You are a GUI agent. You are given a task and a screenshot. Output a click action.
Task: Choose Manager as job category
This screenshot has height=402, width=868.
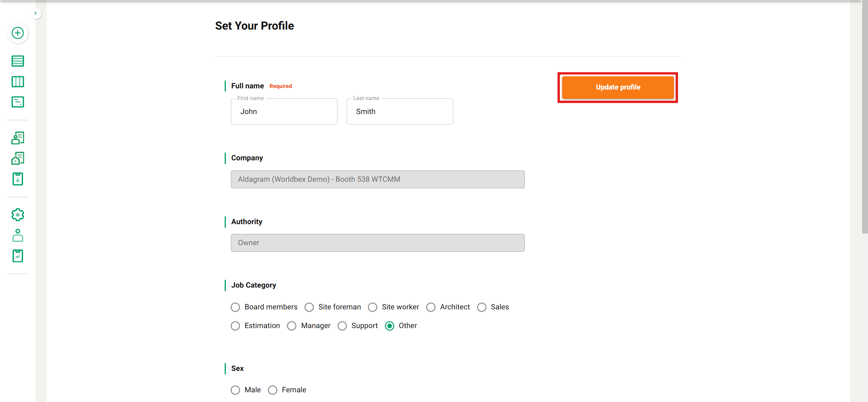(x=292, y=326)
